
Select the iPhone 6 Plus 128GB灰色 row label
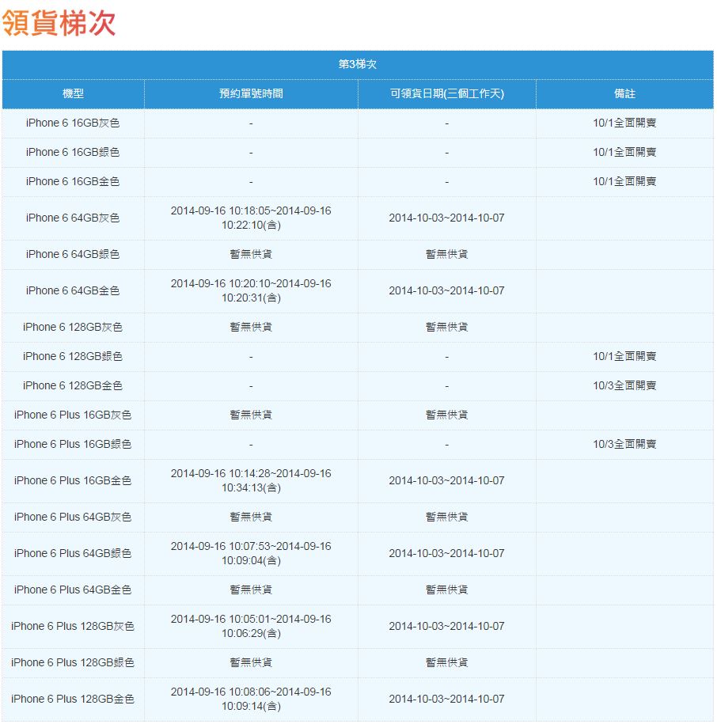tap(73, 627)
